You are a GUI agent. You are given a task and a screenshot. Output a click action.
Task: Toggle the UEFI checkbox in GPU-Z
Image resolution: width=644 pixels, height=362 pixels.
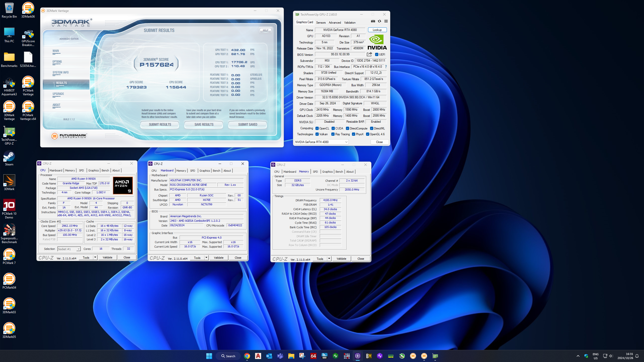pyautogui.click(x=377, y=55)
